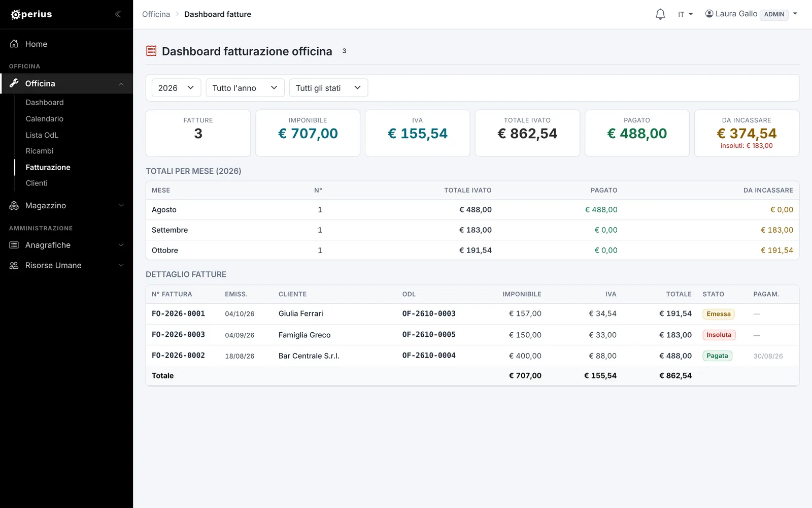The image size is (812, 508).
Task: Collapse the Officina menu section
Action: [121, 84]
